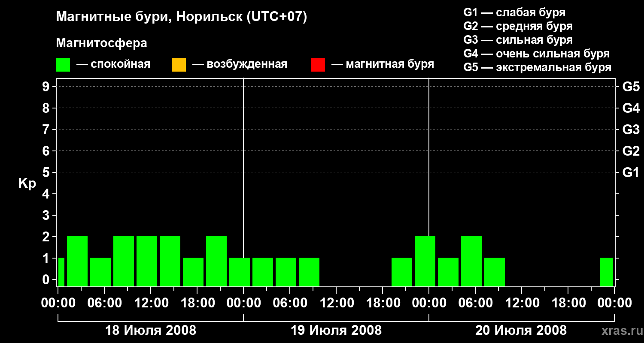Click the '— магнитная буря' legend label
The width and height of the screenshot is (644, 343).
[x=383, y=64]
